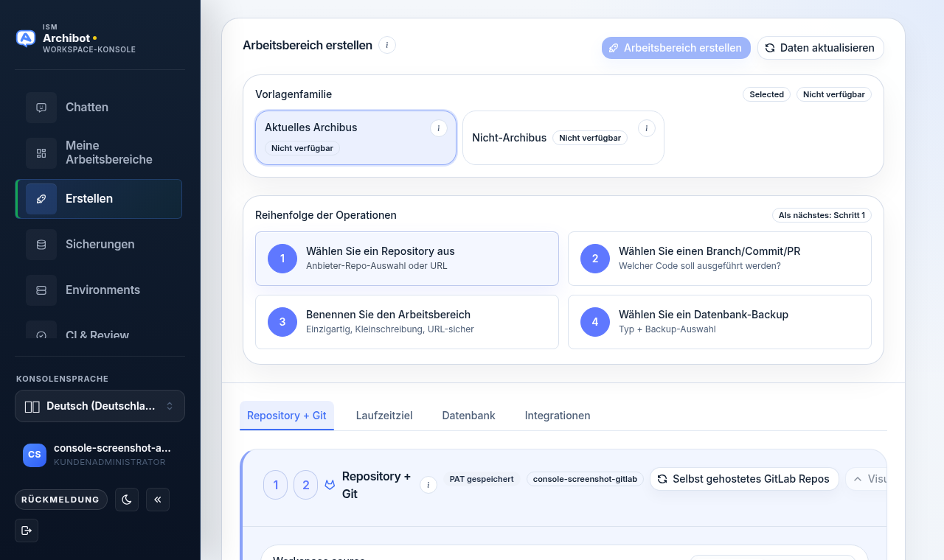Select step 2 Branch/Commit/PR card
The image size is (944, 560).
720,259
